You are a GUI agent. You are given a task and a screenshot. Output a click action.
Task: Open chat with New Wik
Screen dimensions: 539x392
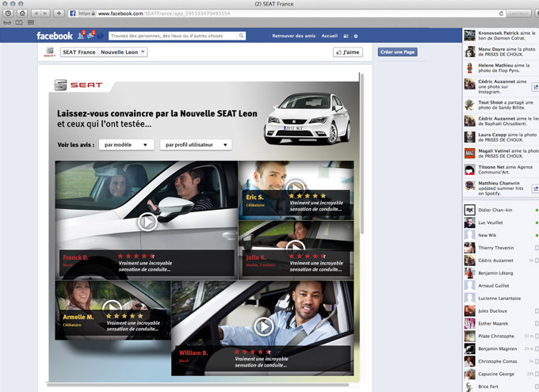501,235
